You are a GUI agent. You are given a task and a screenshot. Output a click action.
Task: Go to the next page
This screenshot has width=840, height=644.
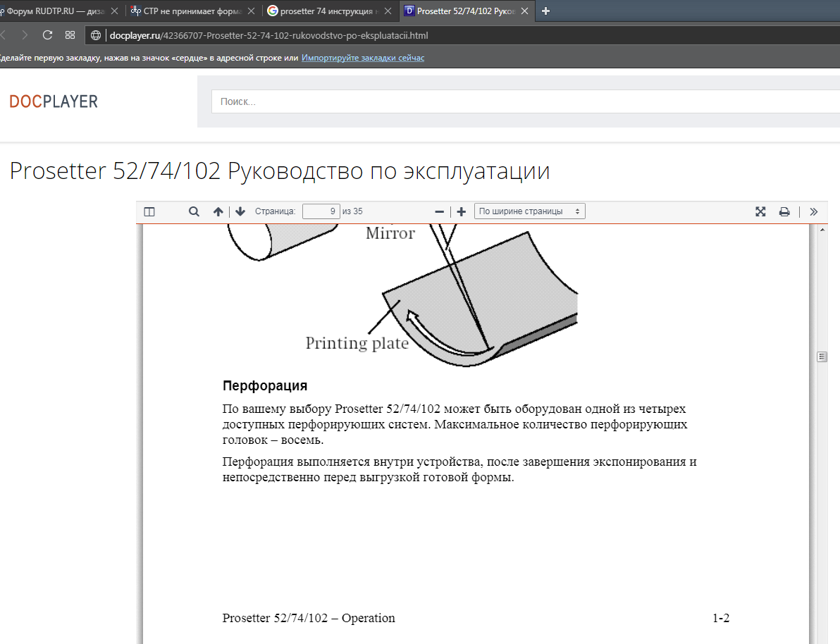(240, 211)
